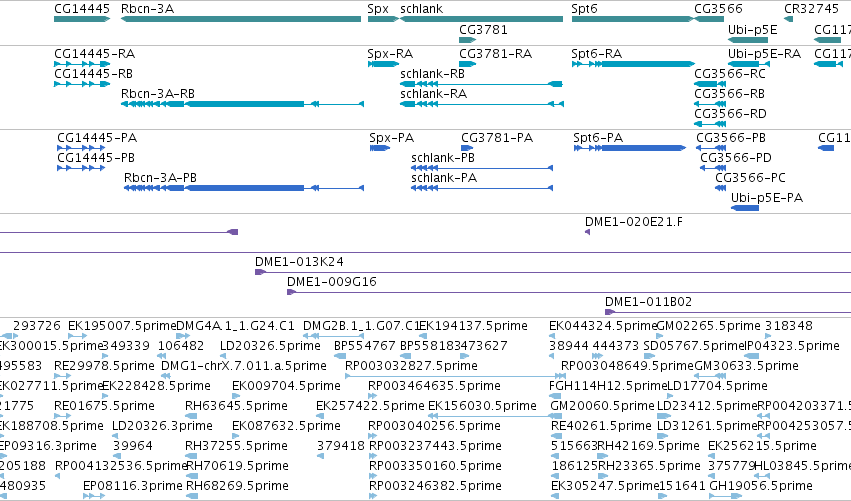851x501 pixels.
Task: Click the DMG1-chrX.7.011.a.5prime EST
Action: tap(166, 376)
